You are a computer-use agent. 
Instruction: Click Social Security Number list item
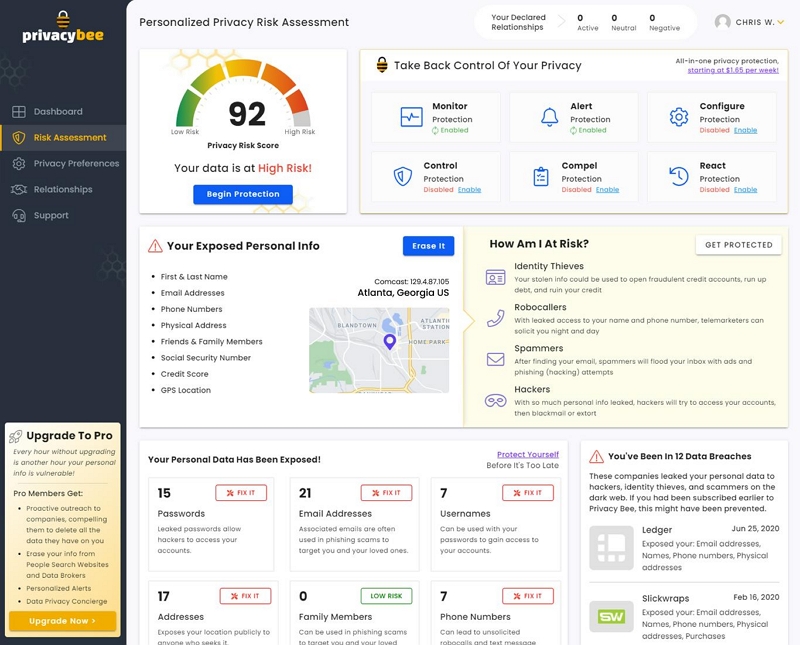pyautogui.click(x=206, y=358)
